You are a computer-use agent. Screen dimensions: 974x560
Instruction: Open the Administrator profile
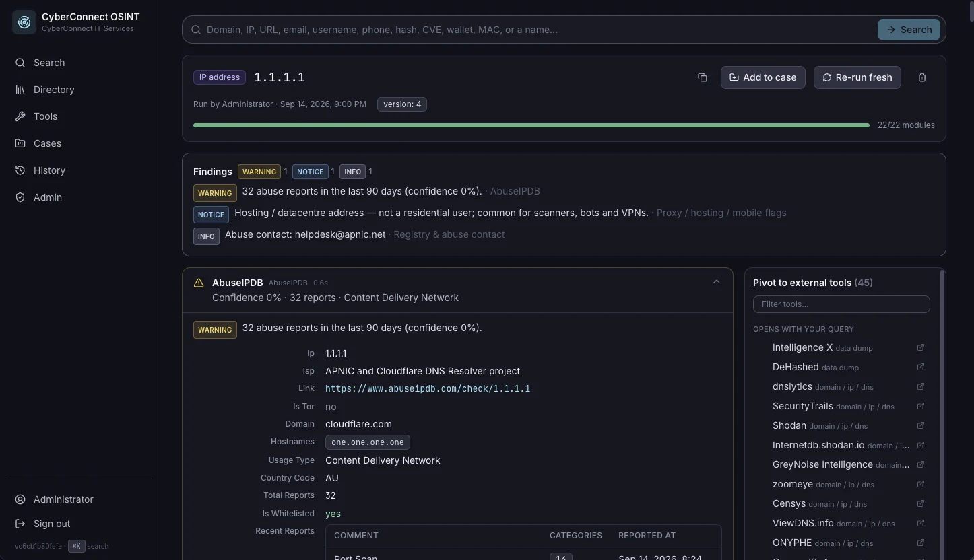pos(79,499)
